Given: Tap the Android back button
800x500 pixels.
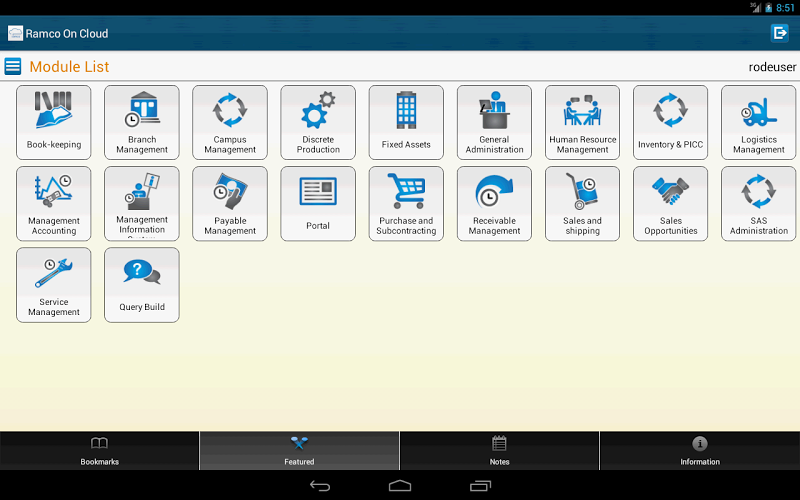Looking at the screenshot, I should point(320,486).
